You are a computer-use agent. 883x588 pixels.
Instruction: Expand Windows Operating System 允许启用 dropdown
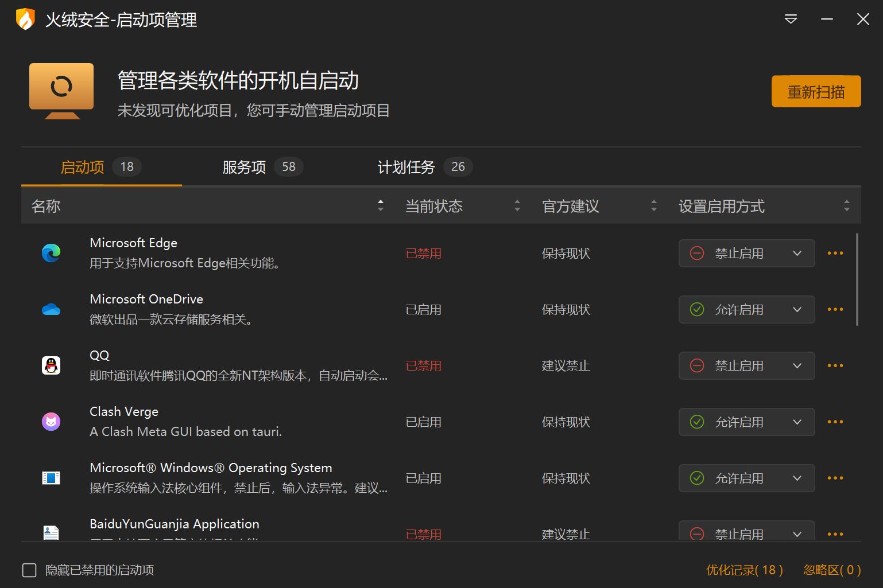pyautogui.click(x=746, y=478)
